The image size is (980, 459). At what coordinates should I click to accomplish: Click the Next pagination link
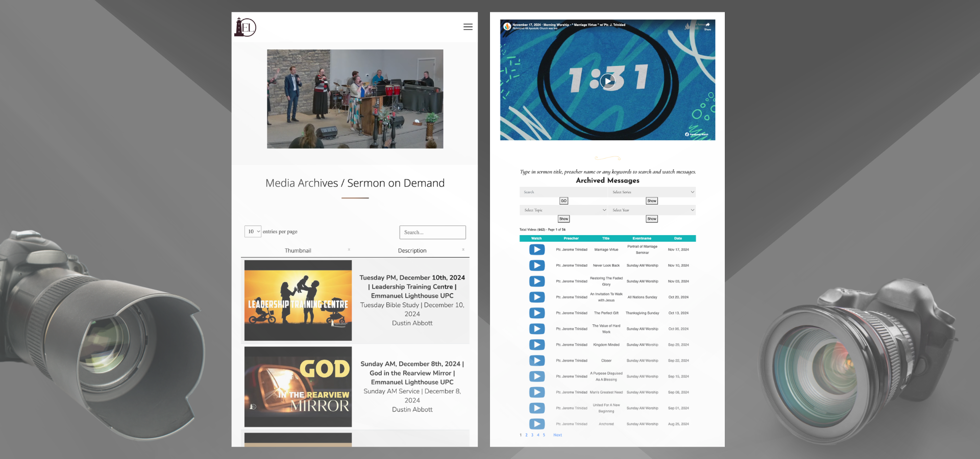[x=557, y=435]
